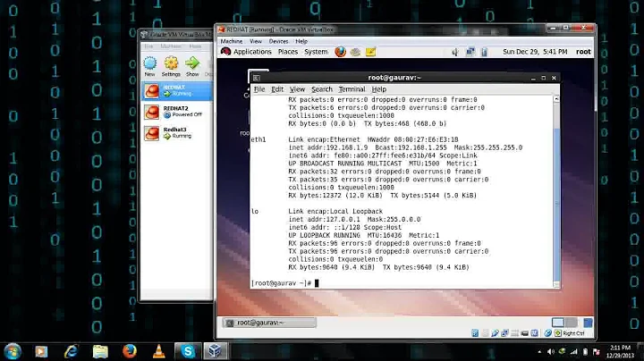The width and height of the screenshot is (644, 361).
Task: Click the VirtualBox mouse integration status icon
Action: 547,333
